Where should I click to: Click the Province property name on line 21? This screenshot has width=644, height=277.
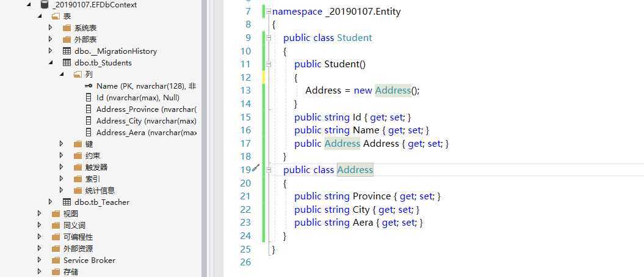coord(372,196)
